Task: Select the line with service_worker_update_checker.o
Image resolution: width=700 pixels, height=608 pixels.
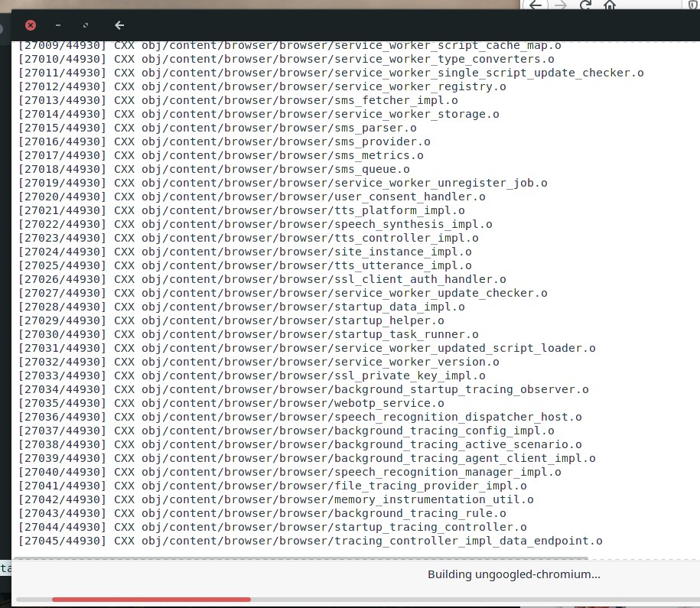Action: tap(282, 294)
